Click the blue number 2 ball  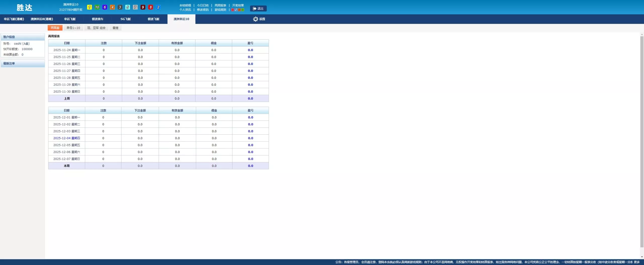coord(158,7)
